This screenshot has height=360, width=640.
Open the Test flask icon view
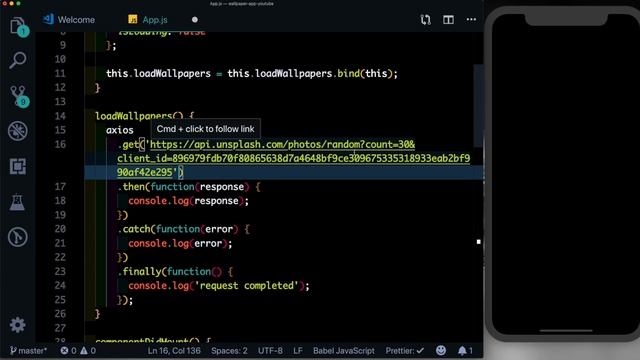(17, 202)
